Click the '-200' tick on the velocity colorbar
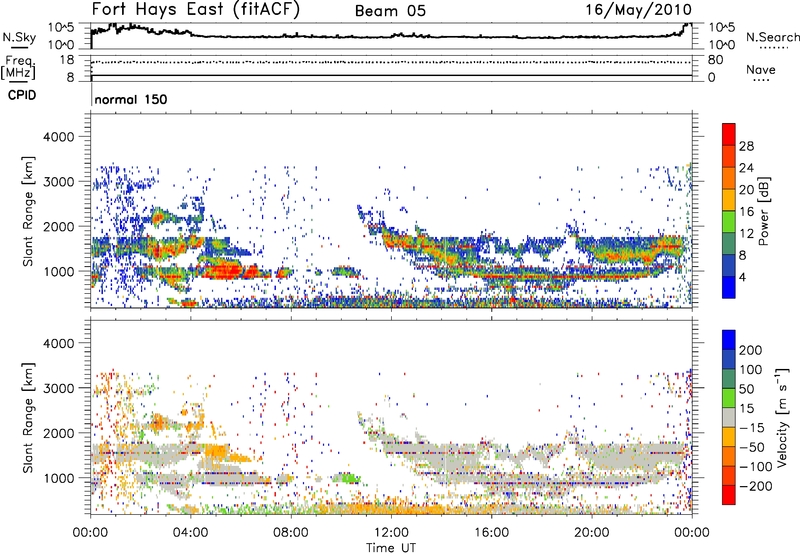 (x=754, y=486)
